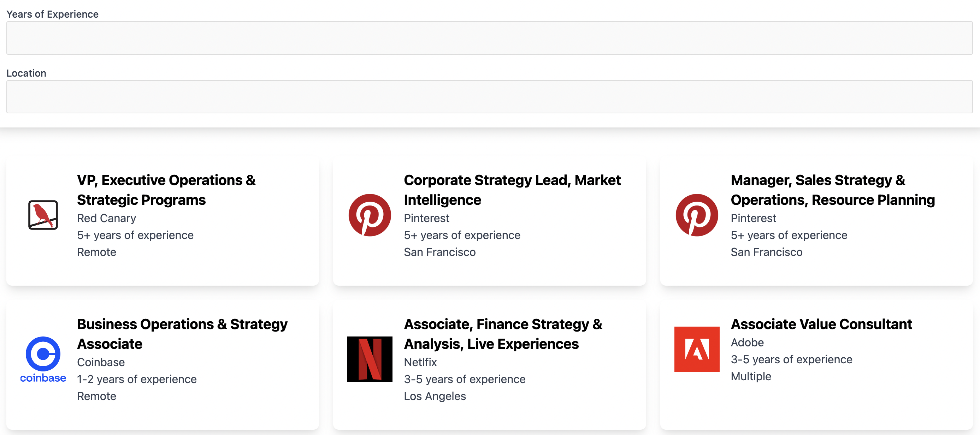Open Corporate Strategy Lead, Market Intelligence job
Image resolution: width=980 pixels, height=435 pixels.
(512, 190)
